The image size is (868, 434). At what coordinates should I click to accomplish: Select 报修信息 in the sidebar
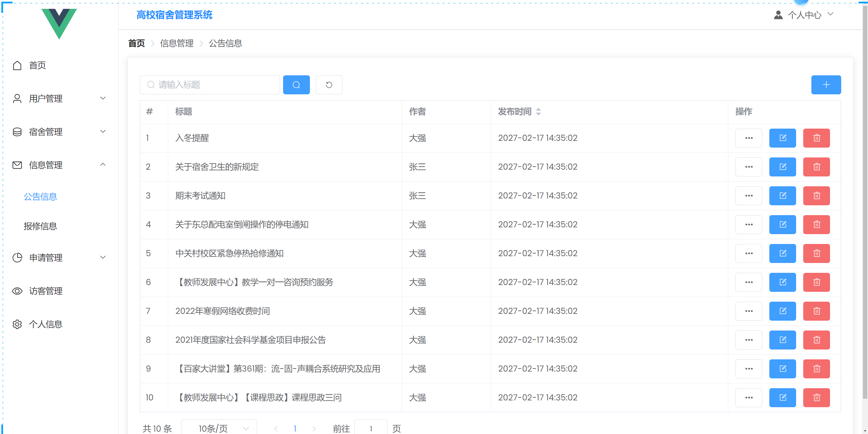pos(40,226)
